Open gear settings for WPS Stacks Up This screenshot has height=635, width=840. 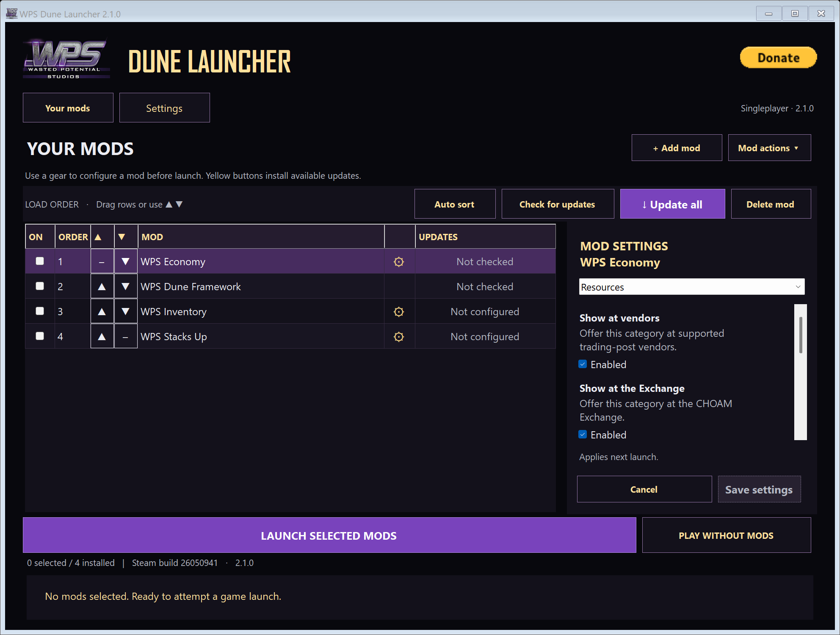(399, 337)
